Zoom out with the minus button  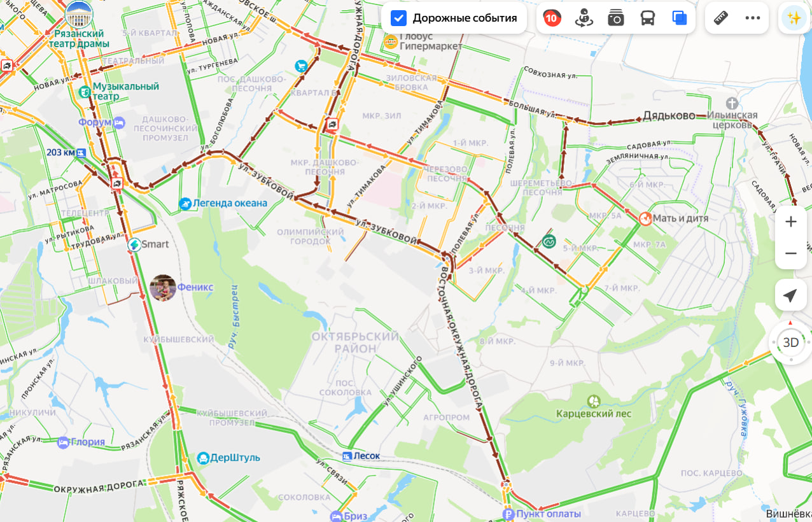tap(791, 253)
